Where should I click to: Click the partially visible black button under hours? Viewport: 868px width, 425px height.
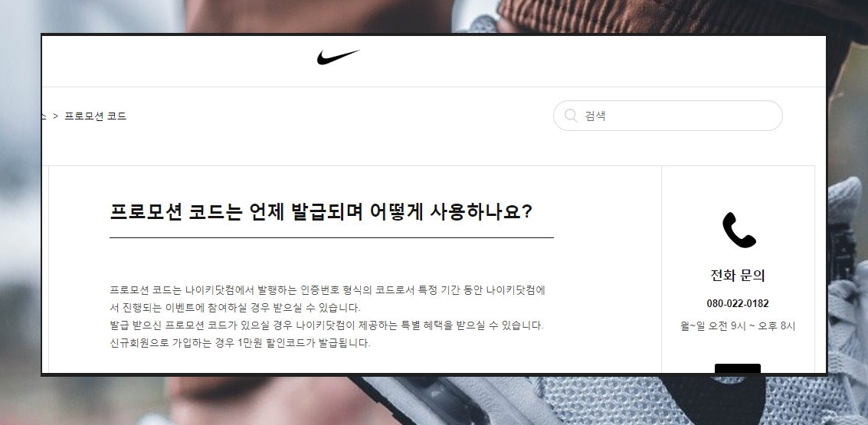tap(737, 368)
